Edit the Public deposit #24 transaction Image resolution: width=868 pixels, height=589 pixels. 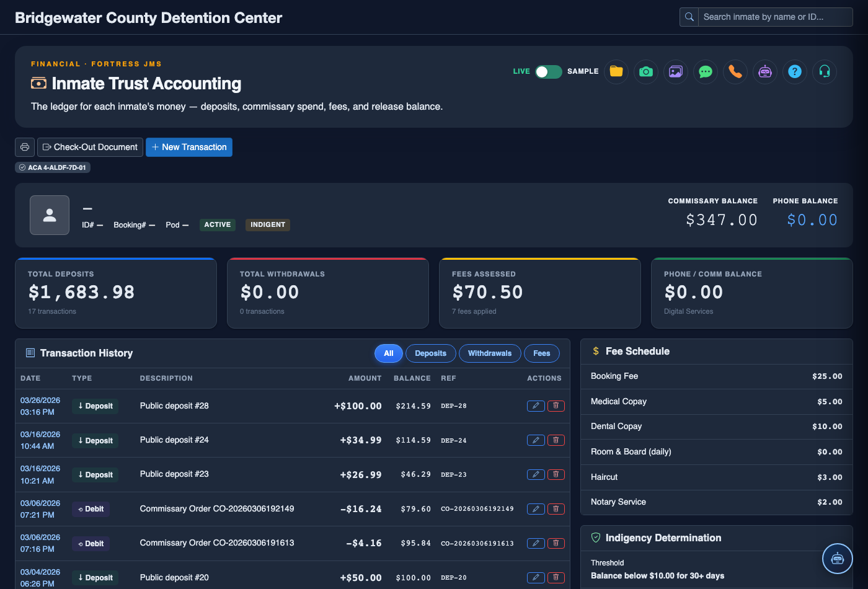536,440
